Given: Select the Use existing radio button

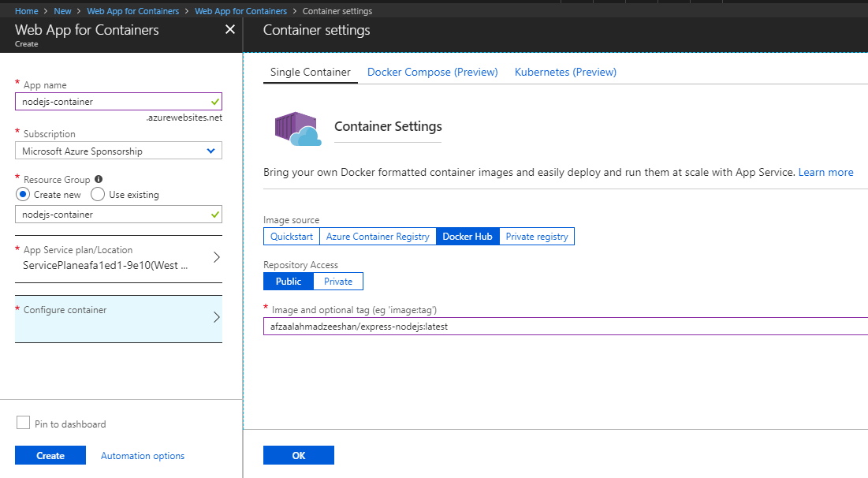Looking at the screenshot, I should (x=98, y=194).
